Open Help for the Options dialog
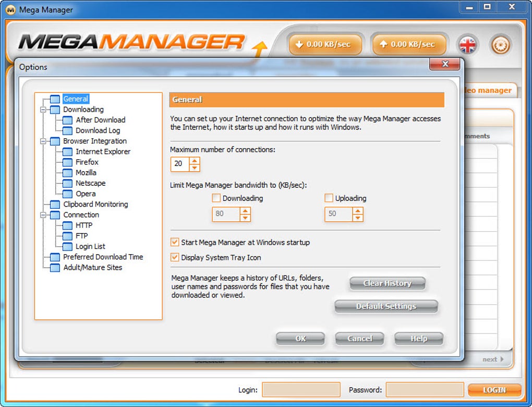The width and height of the screenshot is (532, 407). click(x=419, y=339)
